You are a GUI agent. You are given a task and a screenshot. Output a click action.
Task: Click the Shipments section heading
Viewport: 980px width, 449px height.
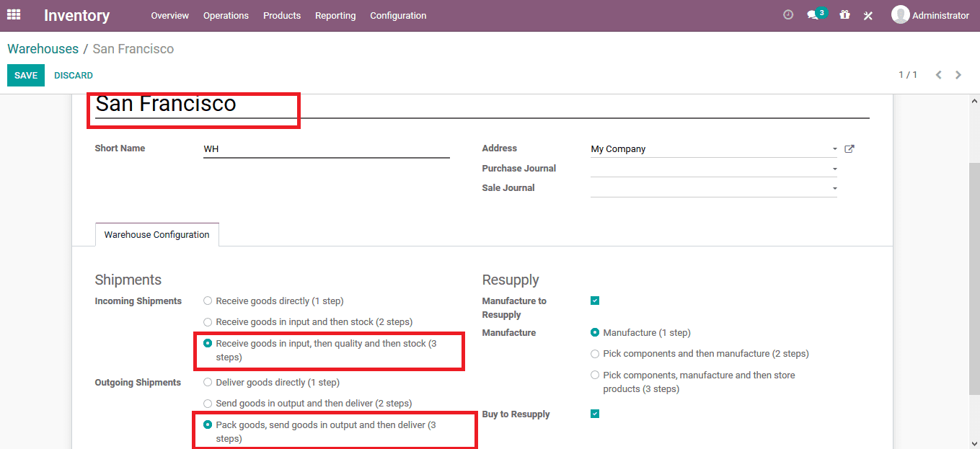coord(128,280)
